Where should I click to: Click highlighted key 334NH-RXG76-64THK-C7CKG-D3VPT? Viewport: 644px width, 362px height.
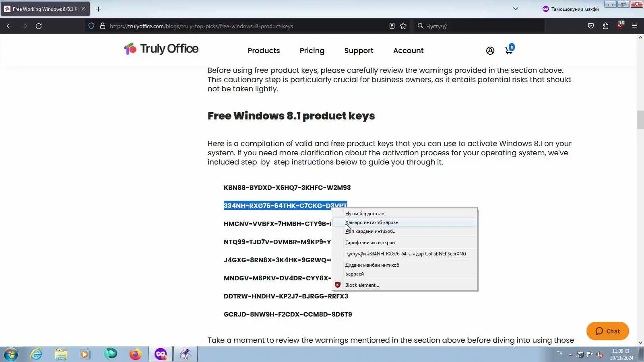285,206
